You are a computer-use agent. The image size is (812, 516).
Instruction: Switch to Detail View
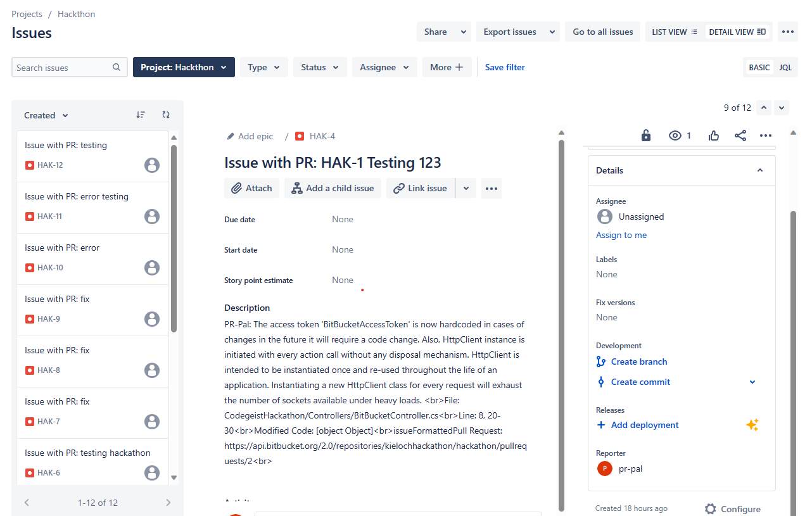pos(737,32)
